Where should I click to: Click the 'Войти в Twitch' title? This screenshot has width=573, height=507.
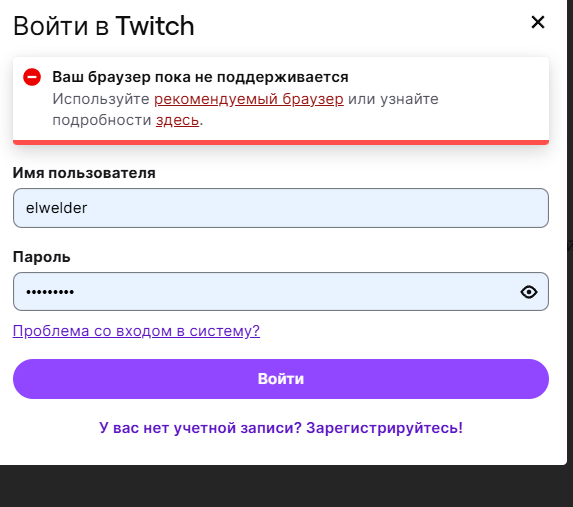104,26
